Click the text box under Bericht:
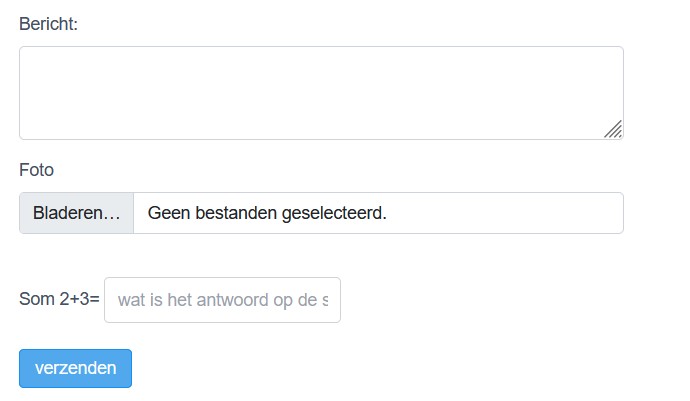Screen dimensions: 690x401 321,93
